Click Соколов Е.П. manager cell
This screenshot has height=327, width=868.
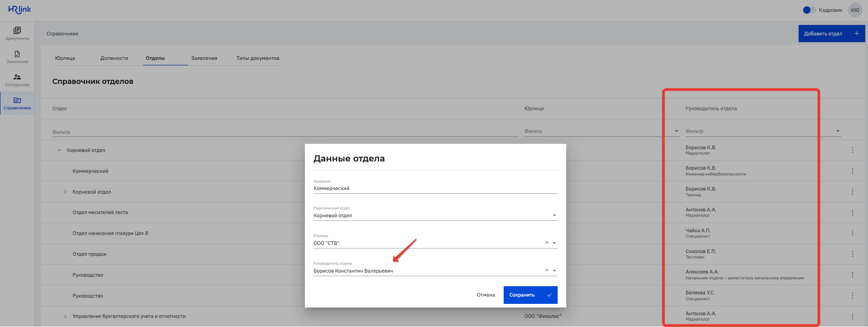point(701,254)
